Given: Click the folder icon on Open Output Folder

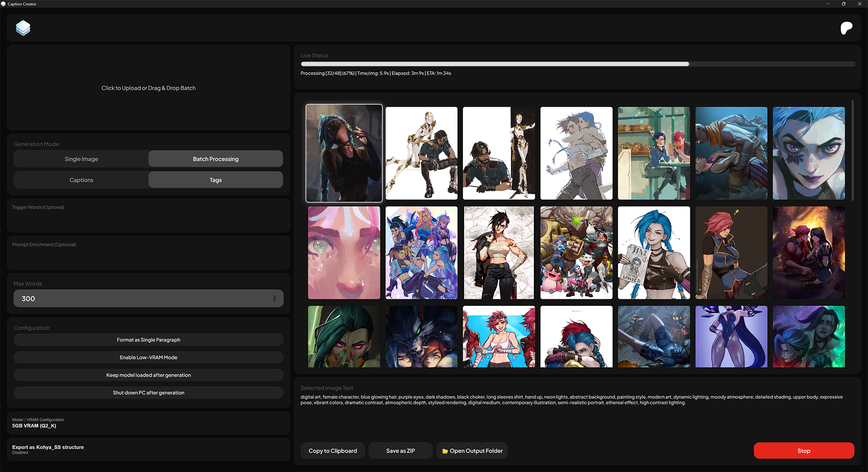Looking at the screenshot, I should [x=445, y=451].
